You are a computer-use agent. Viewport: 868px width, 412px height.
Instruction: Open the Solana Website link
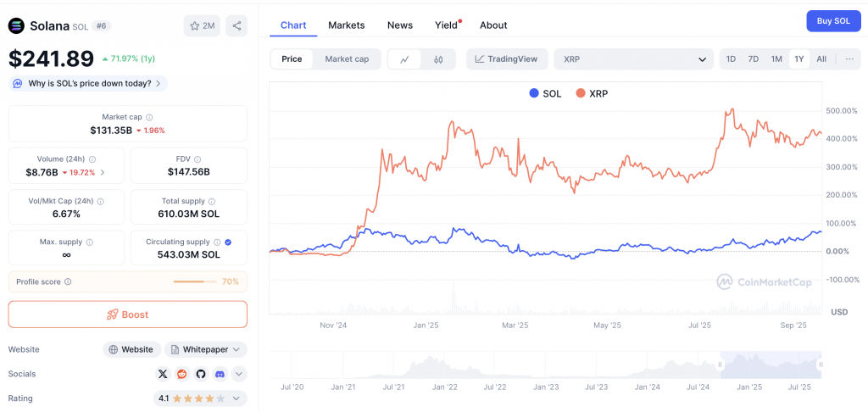[131, 349]
